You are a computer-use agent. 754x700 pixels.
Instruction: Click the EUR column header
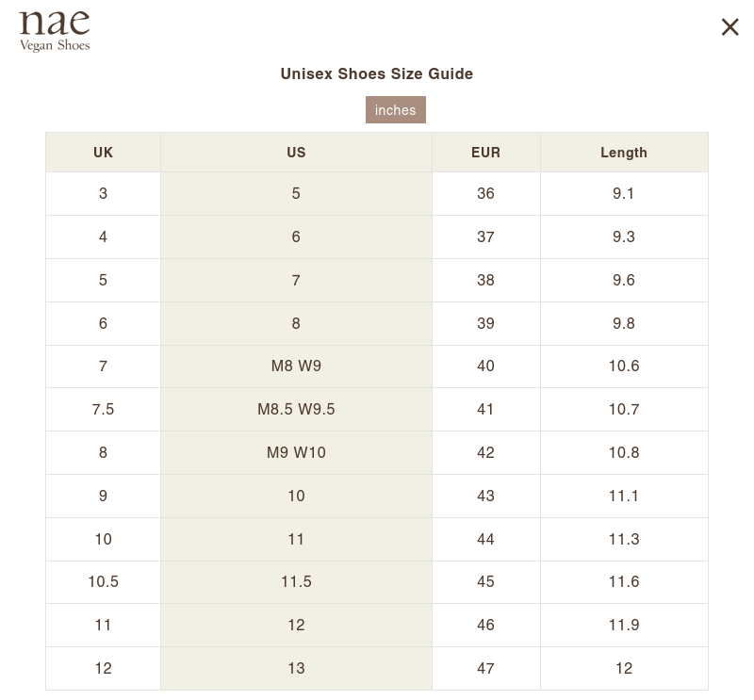(485, 153)
